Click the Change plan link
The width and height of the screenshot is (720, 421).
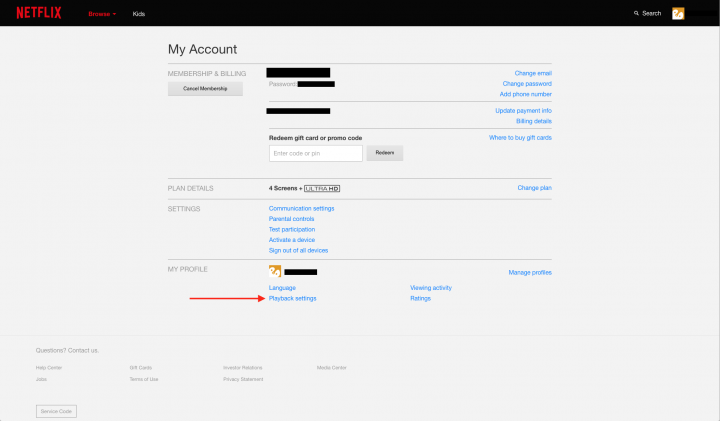(534, 188)
